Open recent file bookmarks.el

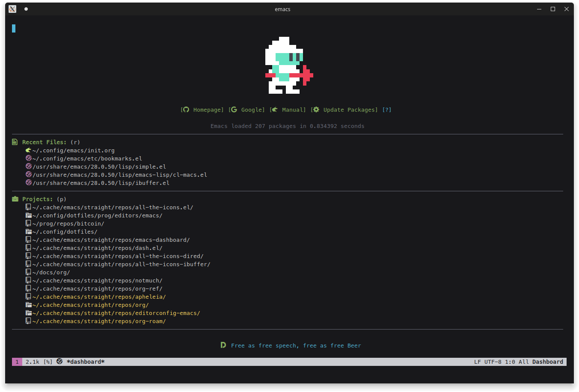[x=87, y=159]
